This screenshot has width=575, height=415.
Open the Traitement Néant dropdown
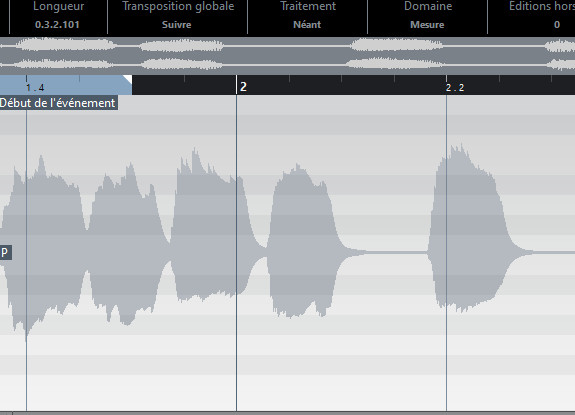[x=307, y=25]
